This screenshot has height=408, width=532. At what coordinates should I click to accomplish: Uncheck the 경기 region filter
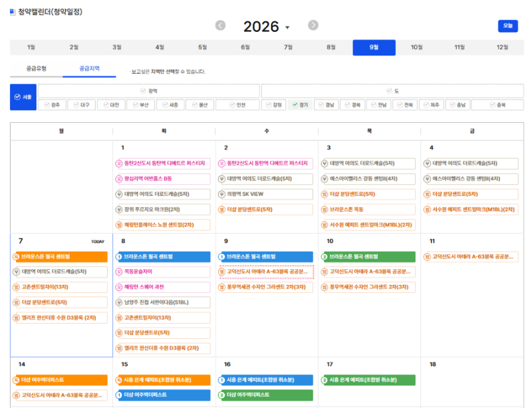click(x=301, y=105)
